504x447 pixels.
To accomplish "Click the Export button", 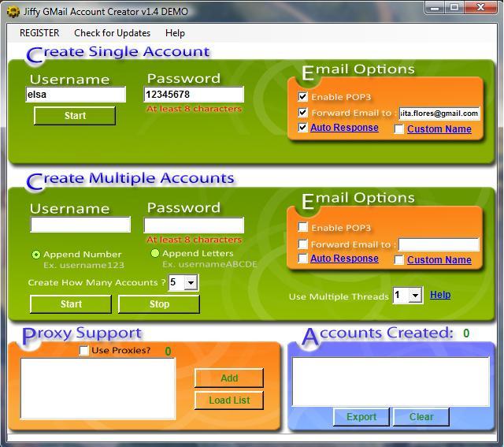I will [x=361, y=417].
